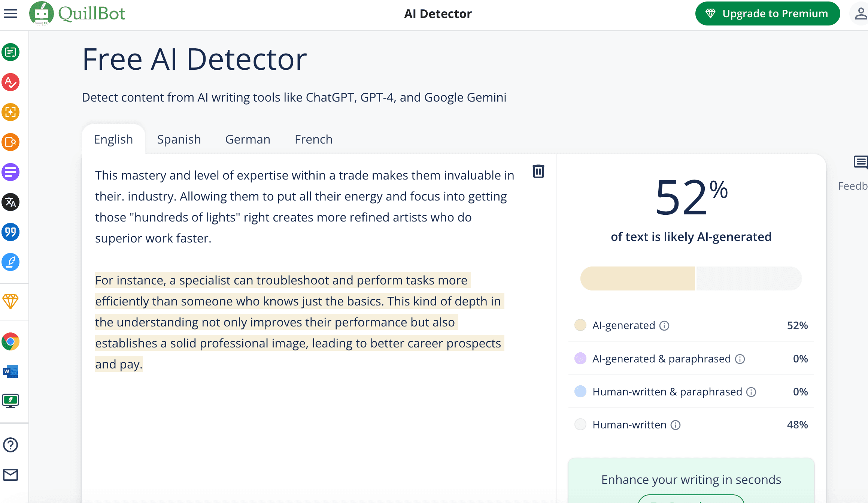Show info for Human-written & paraphrased
The height and width of the screenshot is (503, 868).
tap(751, 392)
